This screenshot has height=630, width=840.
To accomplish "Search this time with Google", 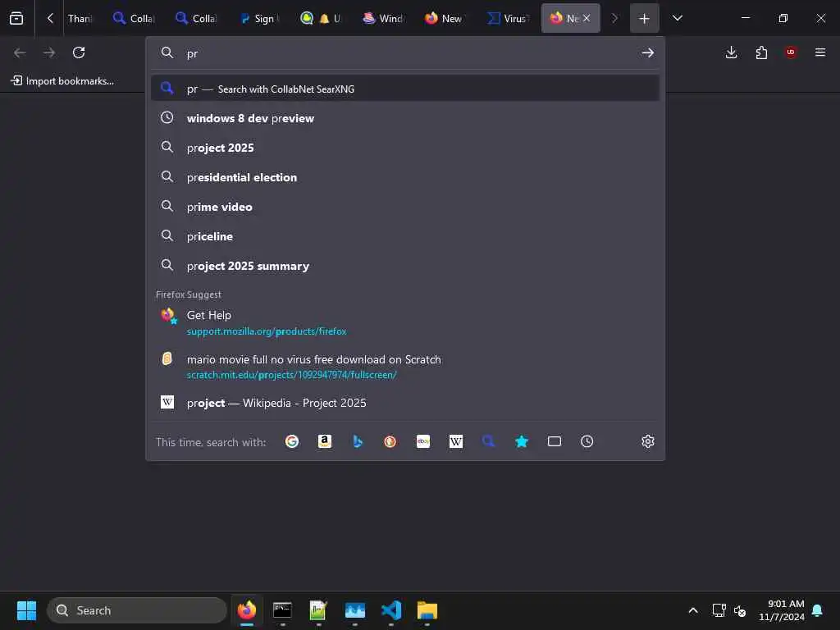I will [x=292, y=441].
